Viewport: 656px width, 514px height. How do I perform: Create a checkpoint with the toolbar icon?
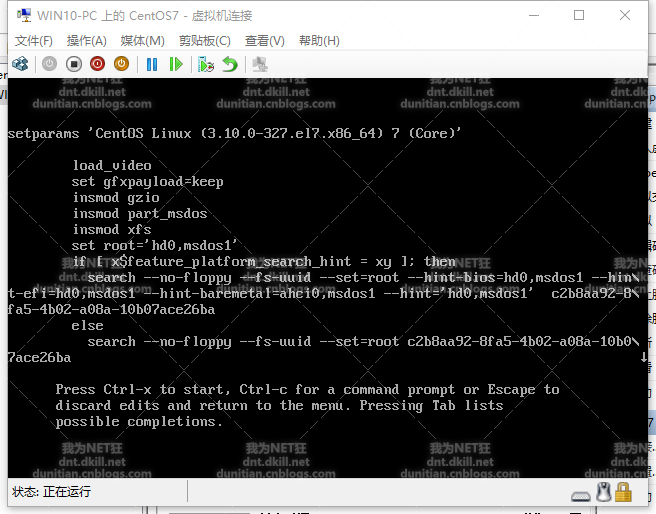(x=205, y=64)
